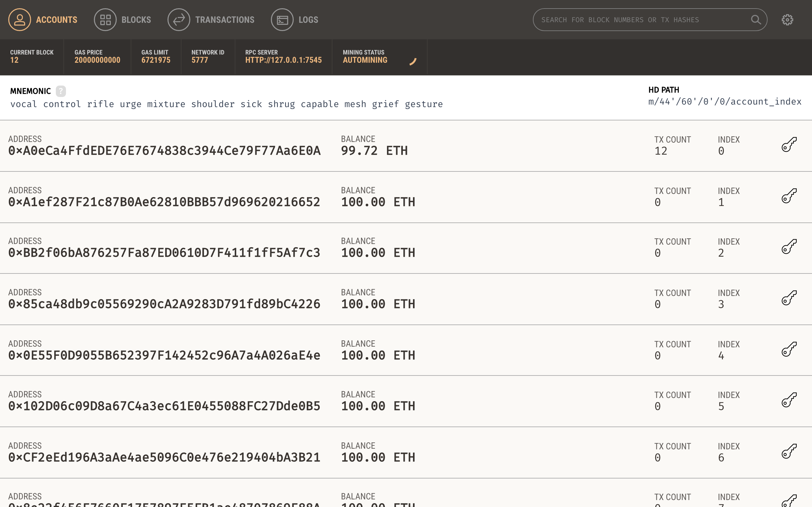Image resolution: width=812 pixels, height=507 pixels.
Task: Open key icon for account index 4
Action: coord(789,350)
